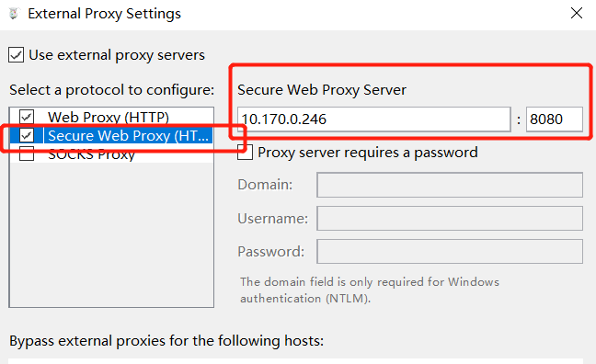Close the External Proxy Settings dialog
The width and height of the screenshot is (596, 364).
pos(577,13)
